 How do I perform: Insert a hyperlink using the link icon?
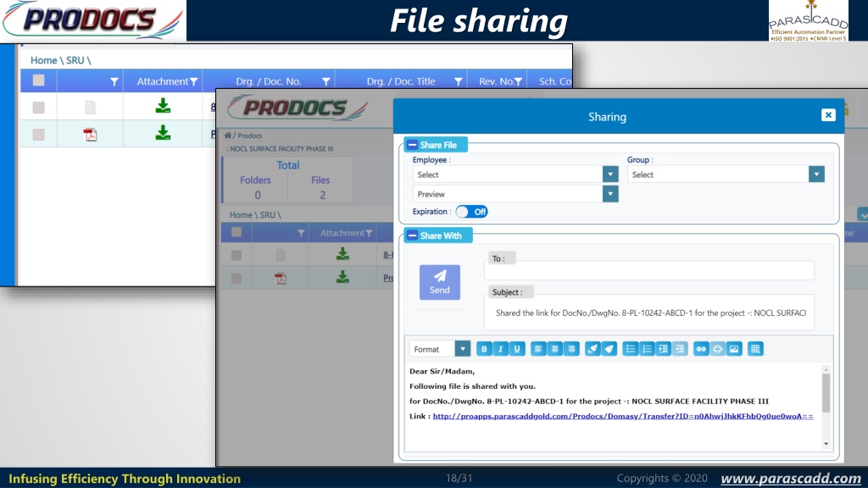701,349
